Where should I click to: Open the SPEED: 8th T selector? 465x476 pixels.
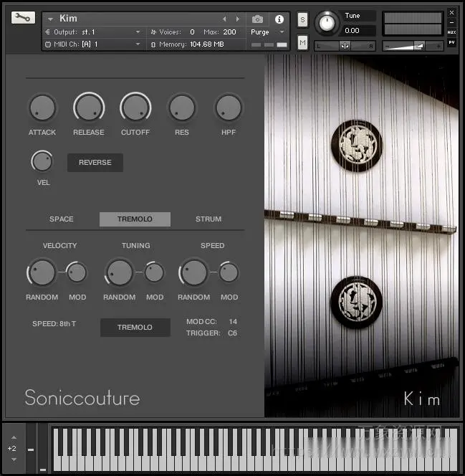[54, 323]
